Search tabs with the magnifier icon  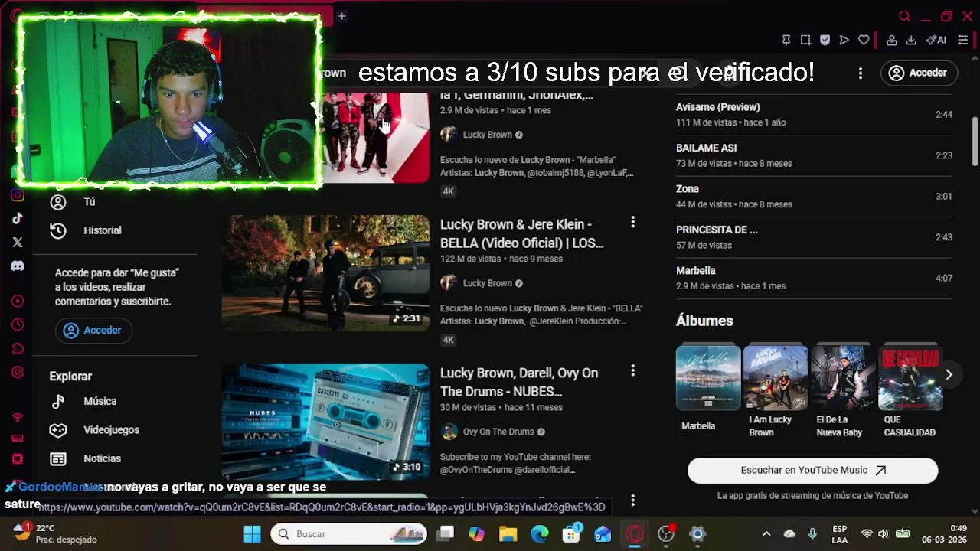pos(905,16)
